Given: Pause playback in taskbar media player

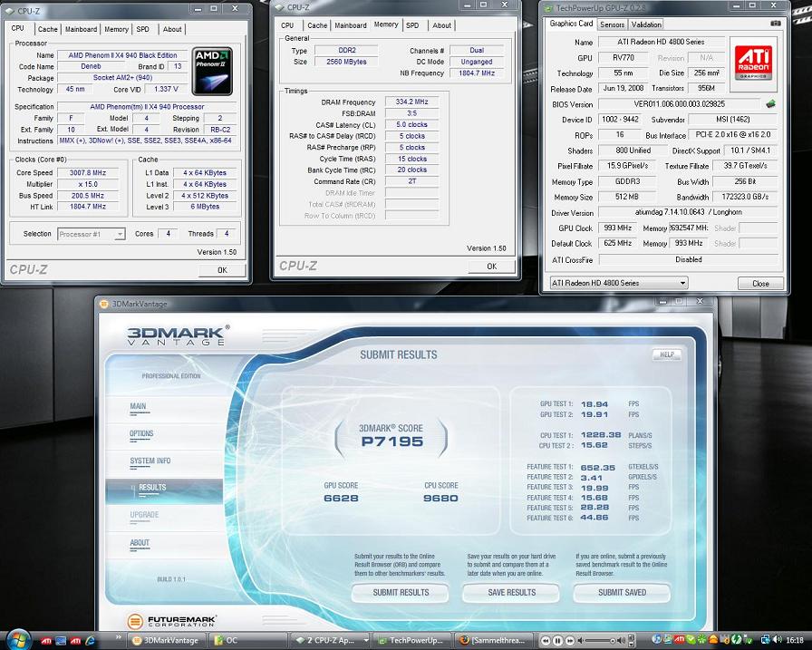Looking at the screenshot, I should [x=557, y=641].
